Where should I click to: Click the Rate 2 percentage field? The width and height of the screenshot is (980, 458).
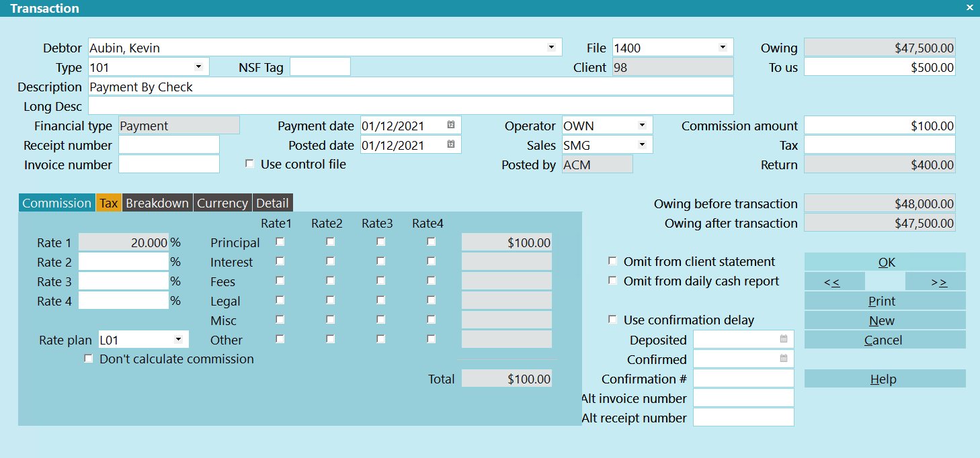[124, 261]
